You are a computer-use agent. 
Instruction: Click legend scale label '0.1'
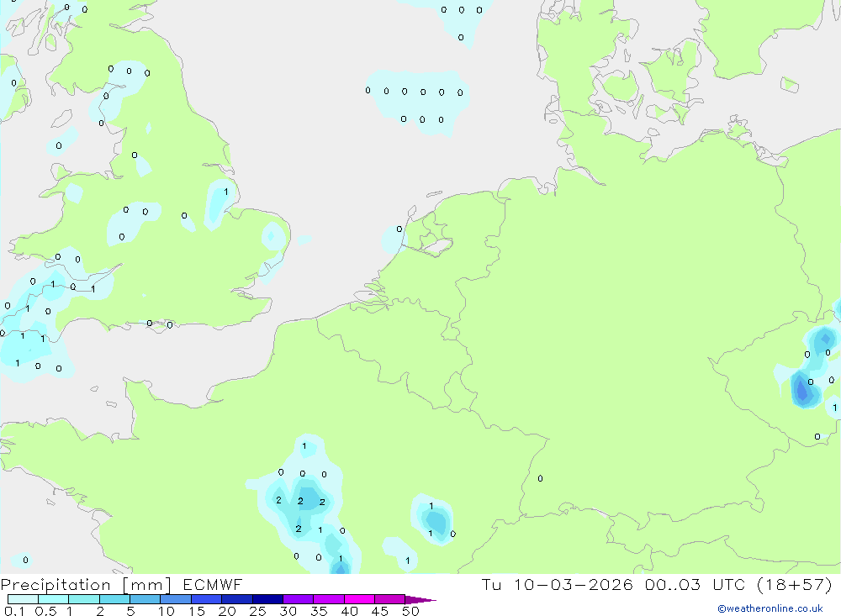14,611
